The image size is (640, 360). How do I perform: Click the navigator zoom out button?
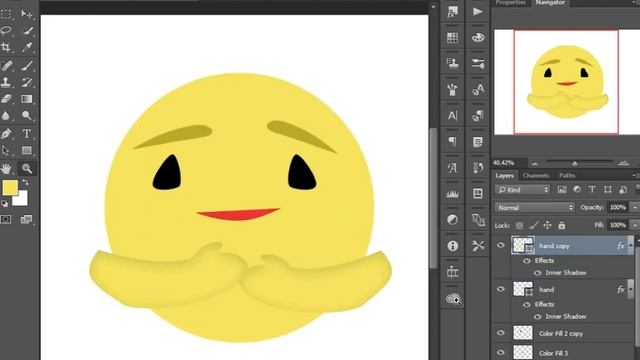535,164
